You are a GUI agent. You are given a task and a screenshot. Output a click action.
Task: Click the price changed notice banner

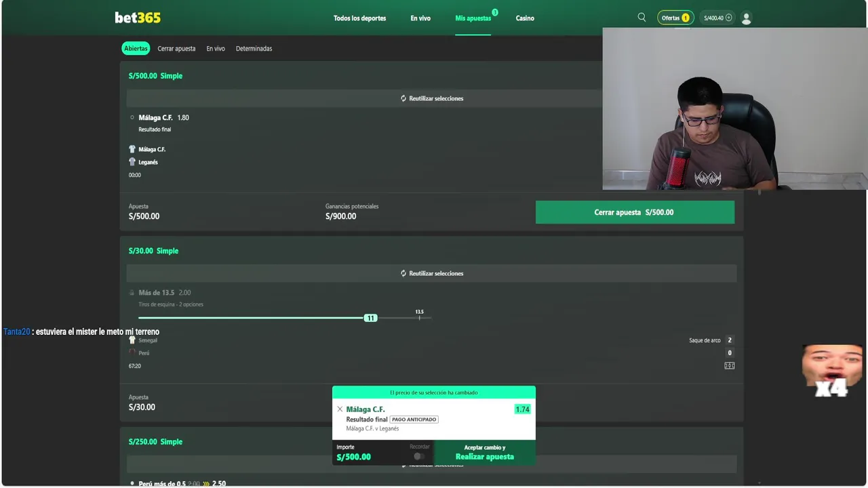[434, 392]
